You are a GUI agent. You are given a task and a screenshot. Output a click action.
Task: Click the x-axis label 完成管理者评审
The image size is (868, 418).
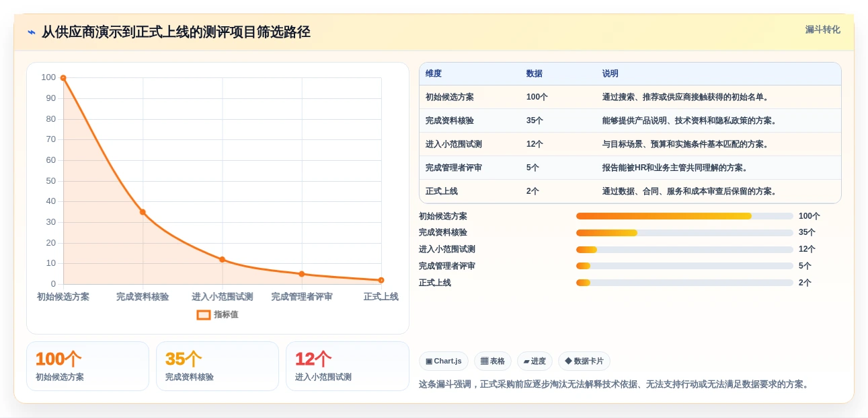[302, 297]
